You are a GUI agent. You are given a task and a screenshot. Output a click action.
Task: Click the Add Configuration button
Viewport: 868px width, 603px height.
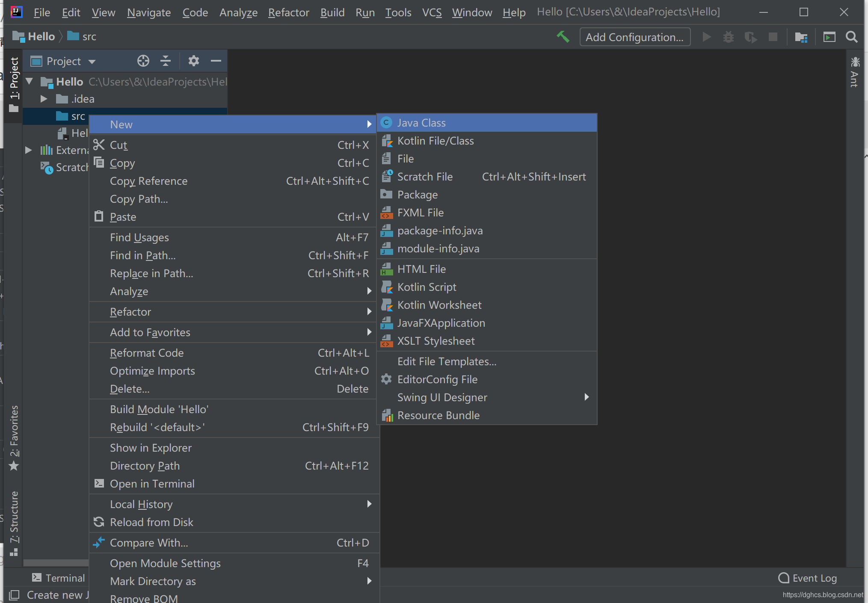coord(634,37)
